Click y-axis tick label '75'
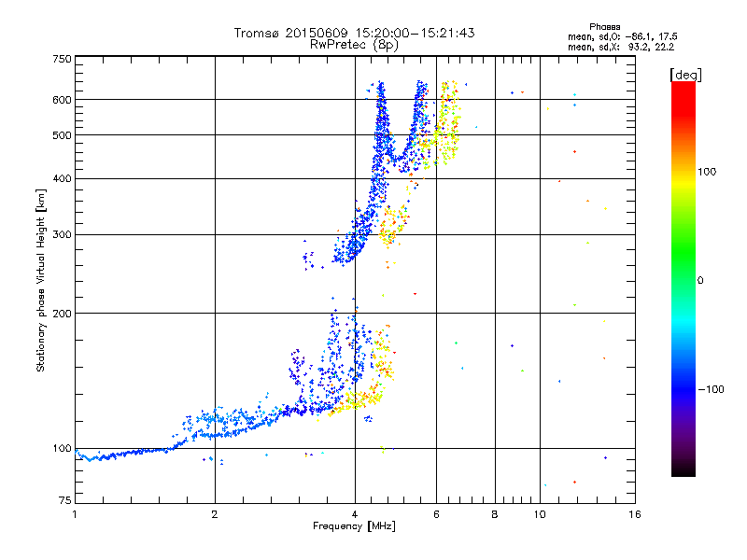The width and height of the screenshot is (747, 560). 65,500
